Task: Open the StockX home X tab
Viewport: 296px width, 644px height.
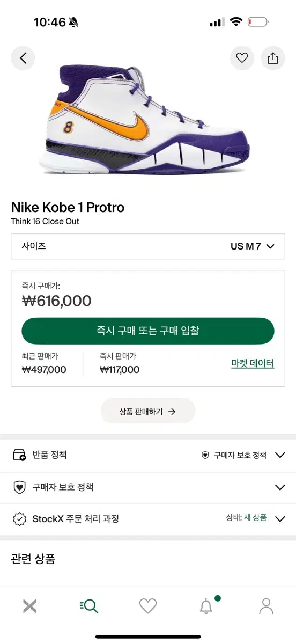Action: 30,606
